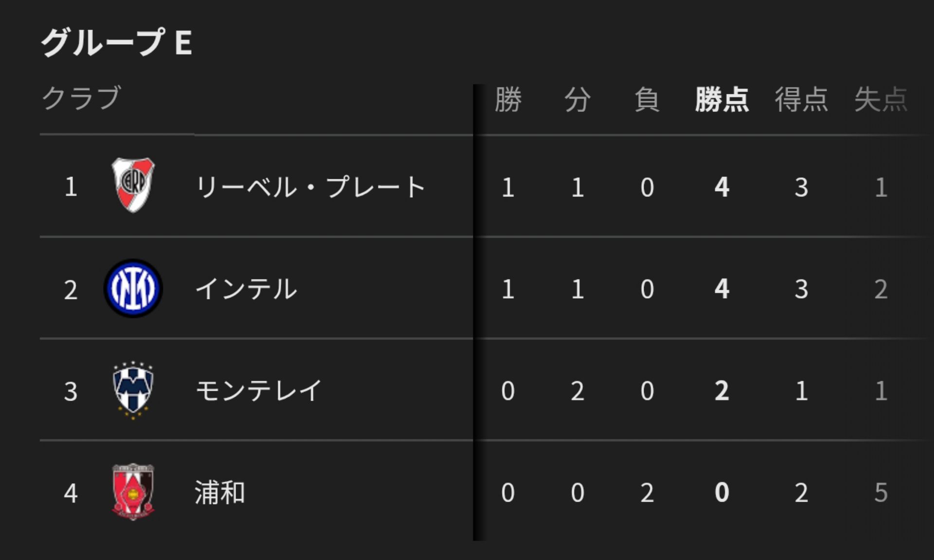Click the 得点 goals-for column header

pyautogui.click(x=801, y=100)
